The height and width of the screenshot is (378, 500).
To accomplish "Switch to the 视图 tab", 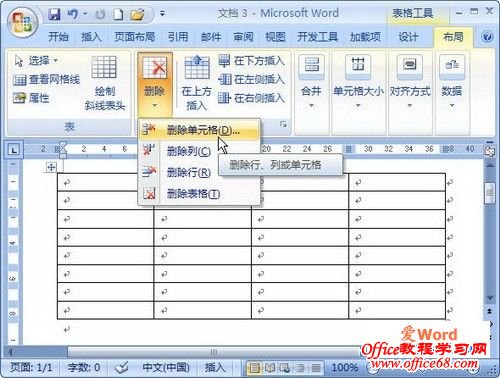I will [275, 37].
